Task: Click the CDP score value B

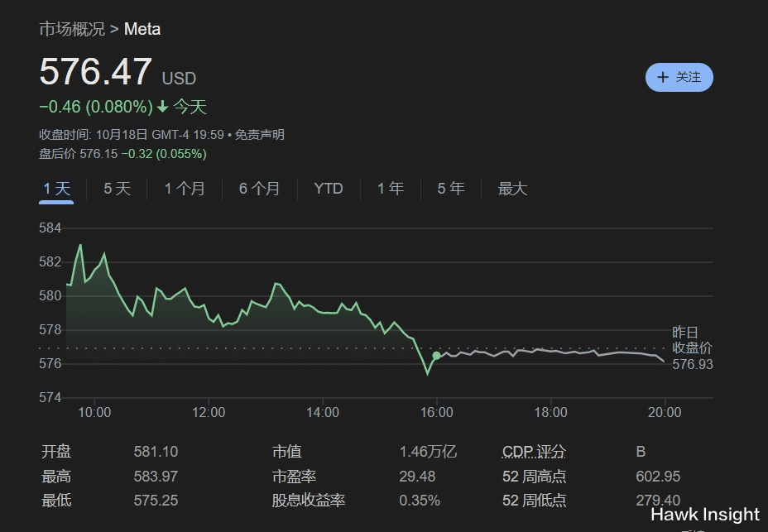Action: point(641,451)
